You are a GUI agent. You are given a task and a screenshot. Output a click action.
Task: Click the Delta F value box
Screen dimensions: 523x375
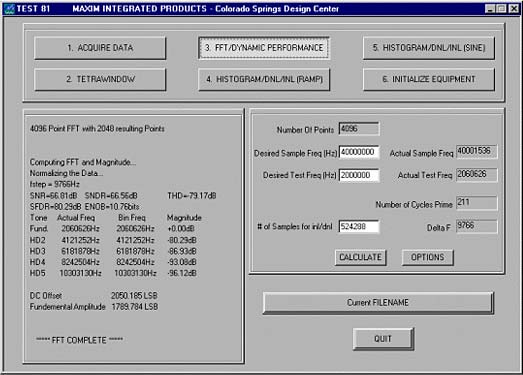(477, 226)
